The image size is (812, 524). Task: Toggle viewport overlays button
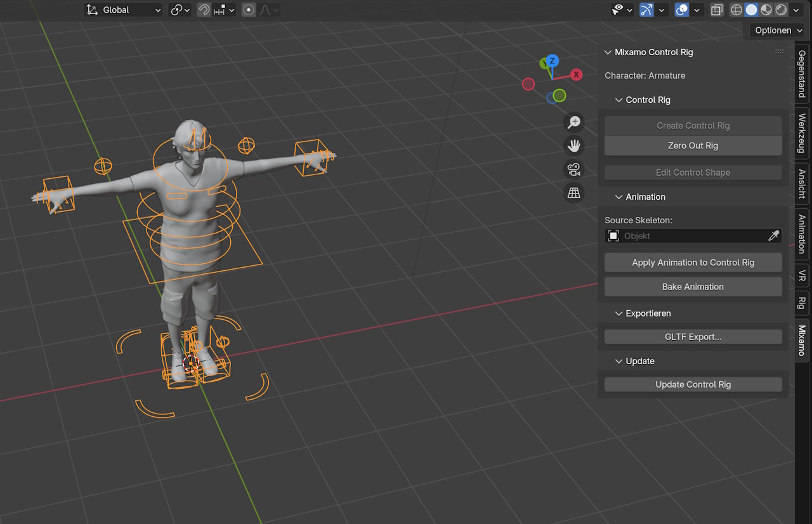tap(682, 10)
